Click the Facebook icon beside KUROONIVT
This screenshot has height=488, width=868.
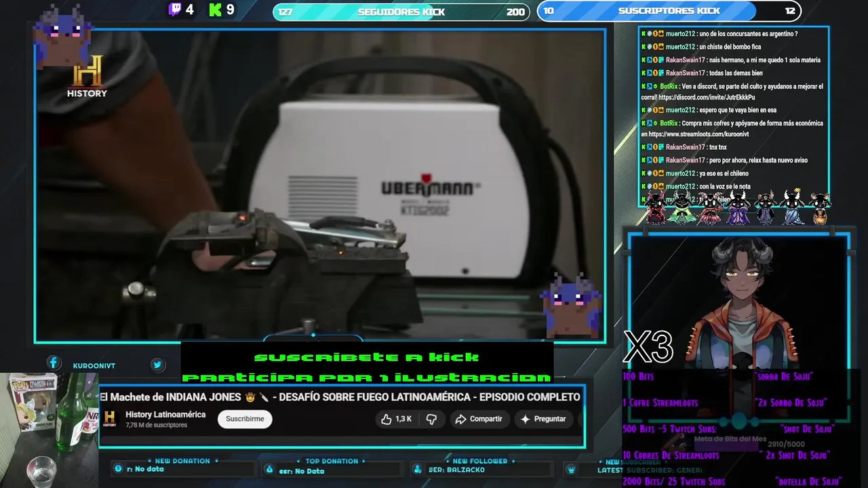coord(54,363)
